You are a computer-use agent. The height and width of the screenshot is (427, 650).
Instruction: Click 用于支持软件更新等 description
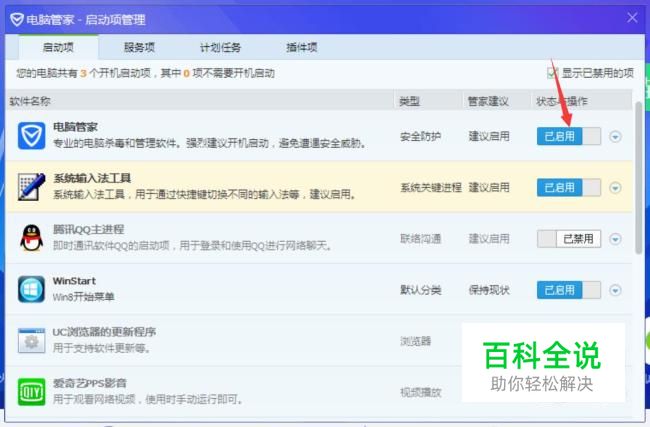coord(102,348)
